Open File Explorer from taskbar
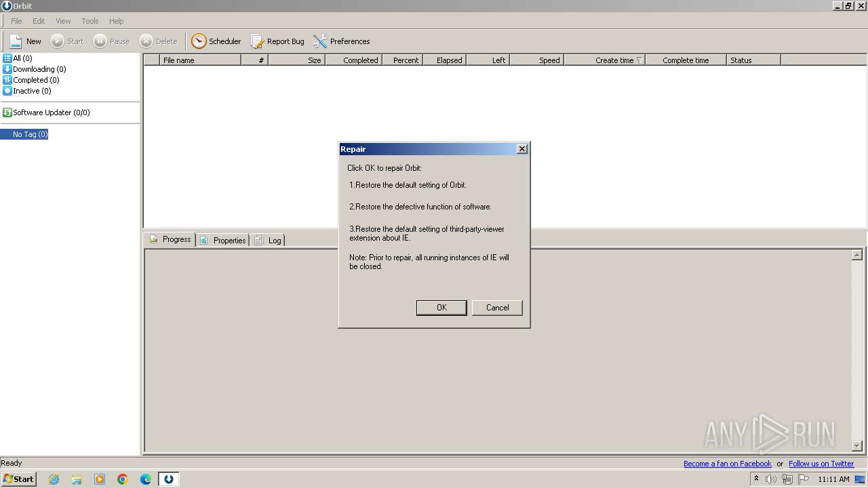 tap(77, 479)
